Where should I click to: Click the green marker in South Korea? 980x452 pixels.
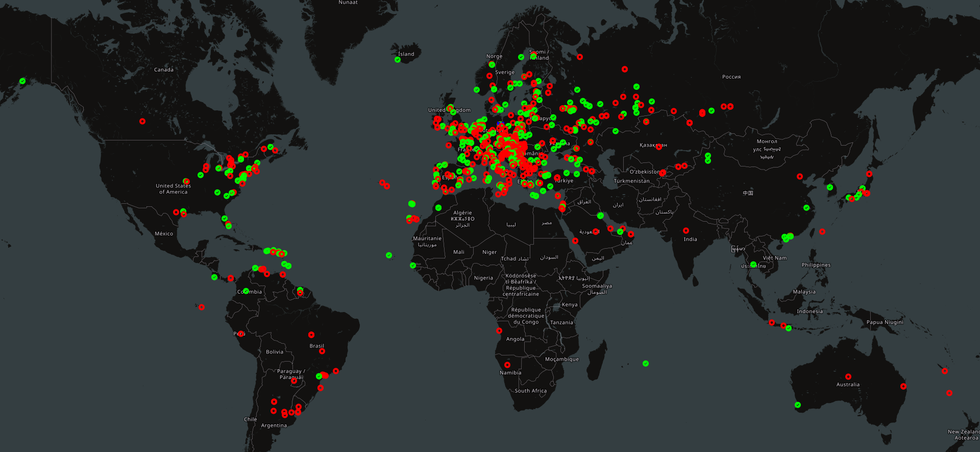[x=830, y=187]
